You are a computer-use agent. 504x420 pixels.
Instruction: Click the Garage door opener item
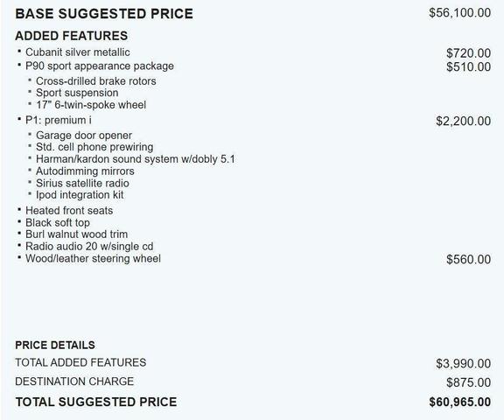click(84, 136)
